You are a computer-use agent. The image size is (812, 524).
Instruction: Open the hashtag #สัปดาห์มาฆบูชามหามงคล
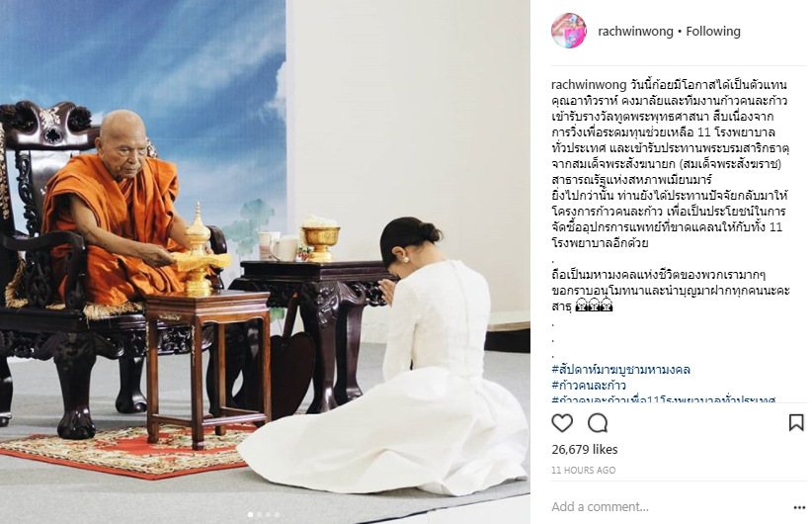621,370
